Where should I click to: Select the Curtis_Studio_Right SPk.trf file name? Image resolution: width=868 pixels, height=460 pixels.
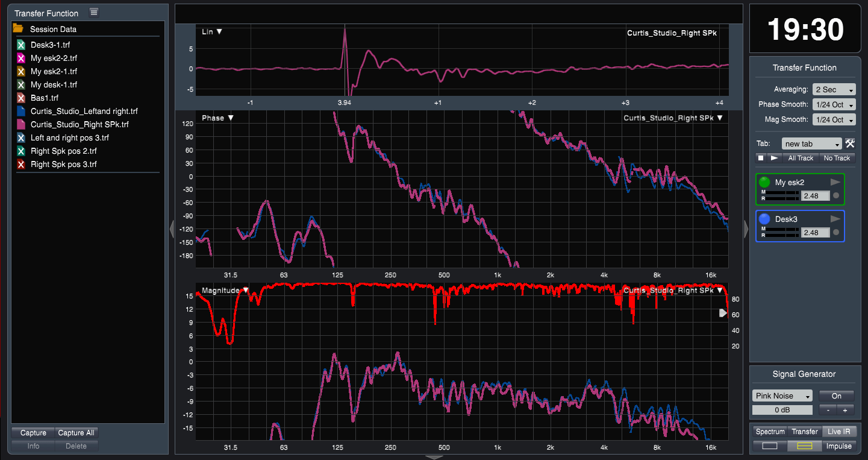click(x=80, y=125)
